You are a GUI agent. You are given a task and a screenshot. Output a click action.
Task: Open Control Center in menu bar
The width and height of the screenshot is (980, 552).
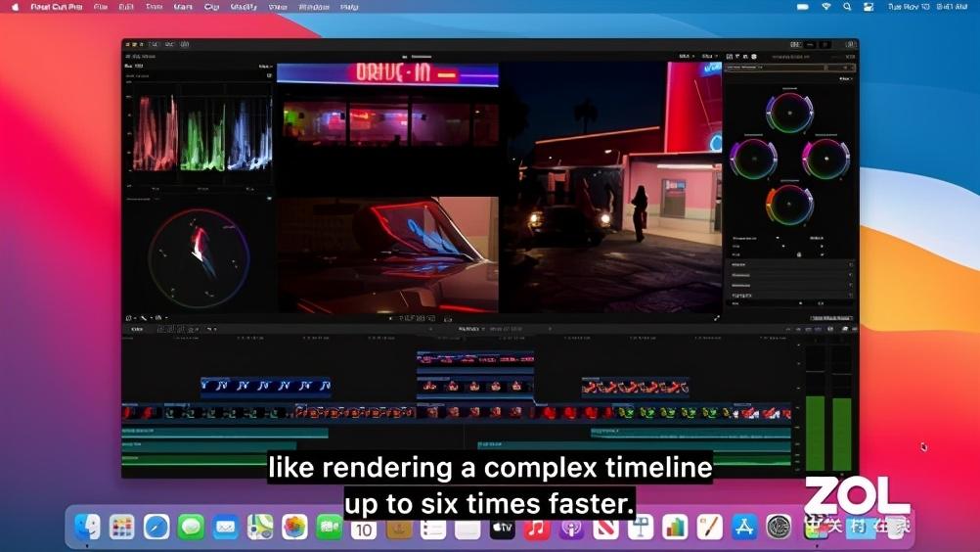(x=869, y=7)
